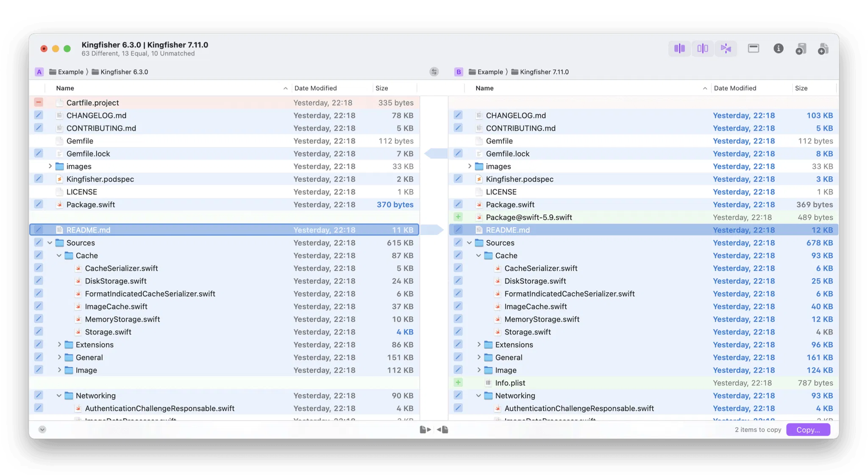Image resolution: width=868 pixels, height=475 pixels.
Task: Toggle the difference marker beside left CHANGELOG.md
Action: (x=39, y=115)
